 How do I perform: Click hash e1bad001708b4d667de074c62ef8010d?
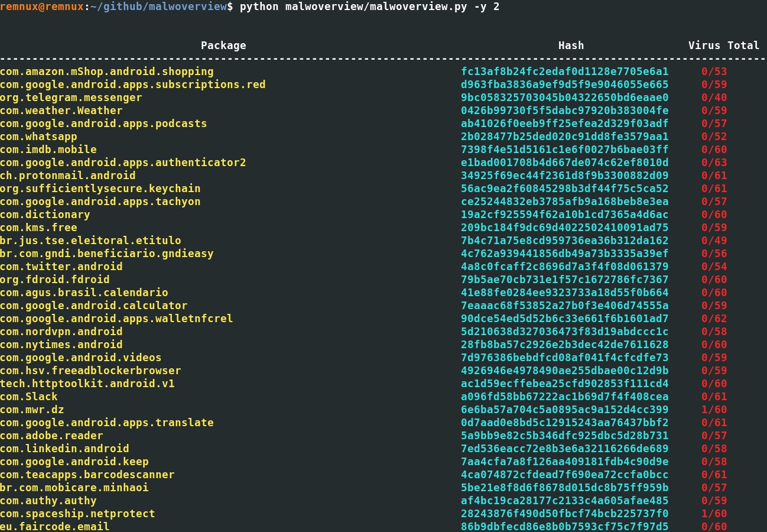pyautogui.click(x=565, y=163)
